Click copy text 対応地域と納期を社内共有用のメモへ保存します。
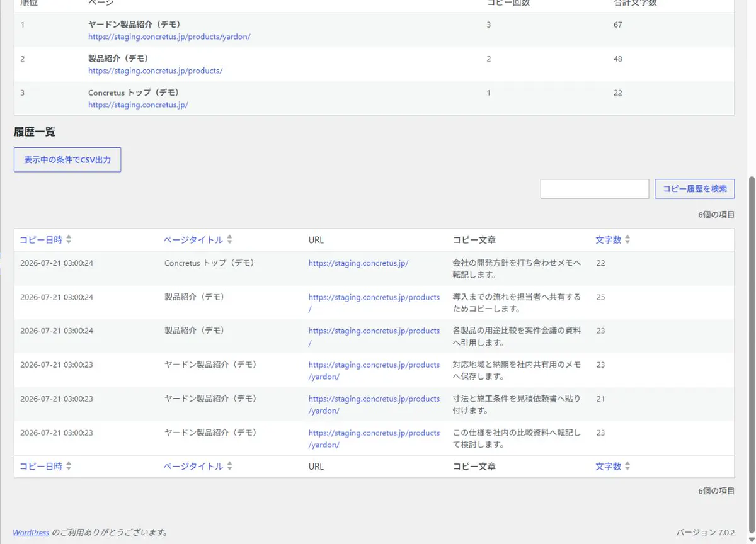 pyautogui.click(x=517, y=371)
